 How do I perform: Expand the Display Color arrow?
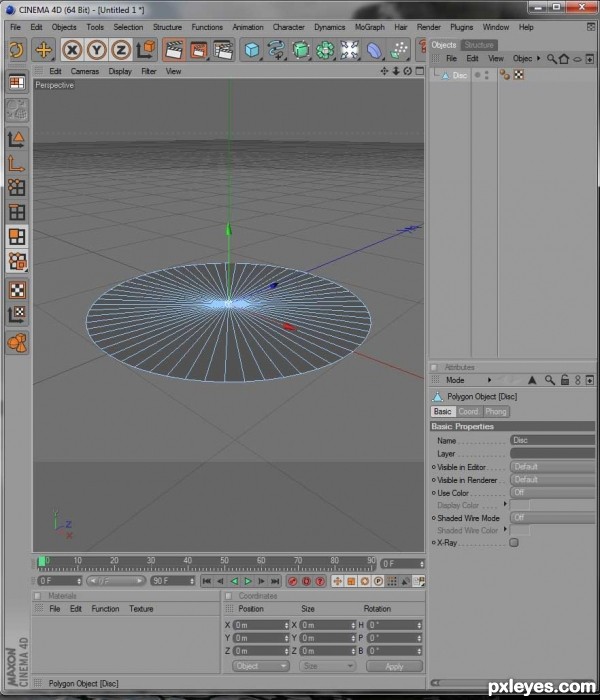[505, 504]
